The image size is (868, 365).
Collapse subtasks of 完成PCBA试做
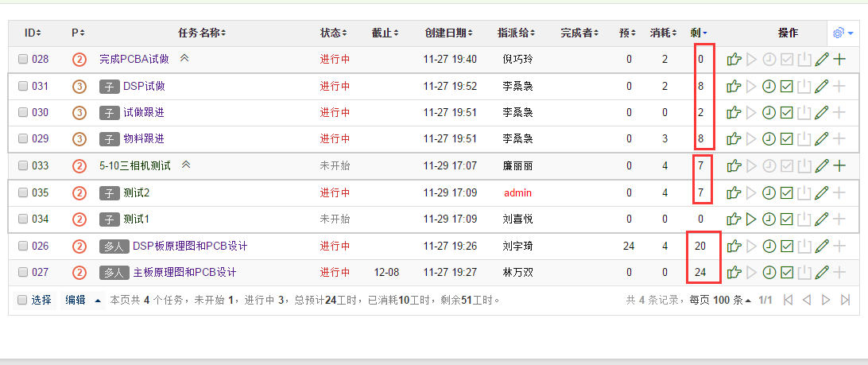184,58
